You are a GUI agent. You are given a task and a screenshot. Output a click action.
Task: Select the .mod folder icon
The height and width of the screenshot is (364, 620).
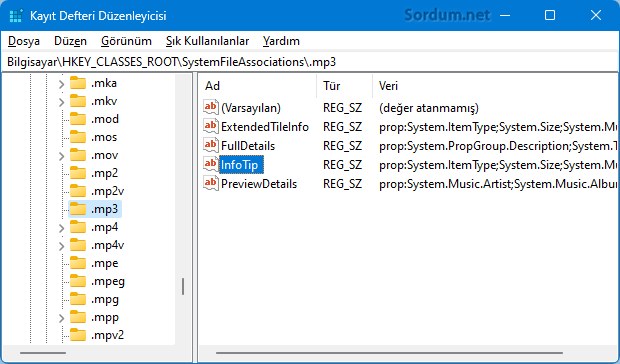pos(78,119)
